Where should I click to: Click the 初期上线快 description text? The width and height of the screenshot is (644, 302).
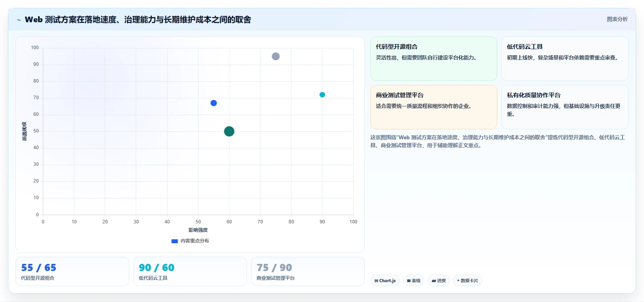point(563,58)
